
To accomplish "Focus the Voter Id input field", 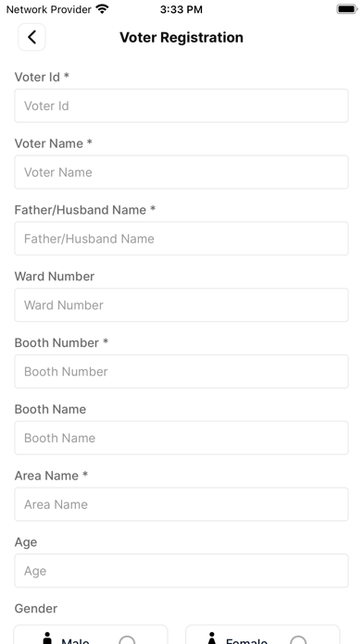I will point(181,106).
